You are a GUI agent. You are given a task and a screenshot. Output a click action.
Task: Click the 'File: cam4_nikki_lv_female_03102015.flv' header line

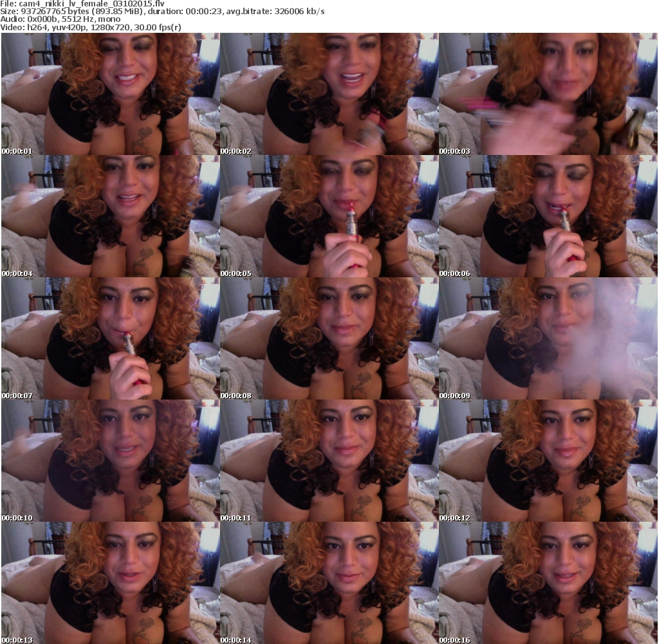(82, 3)
